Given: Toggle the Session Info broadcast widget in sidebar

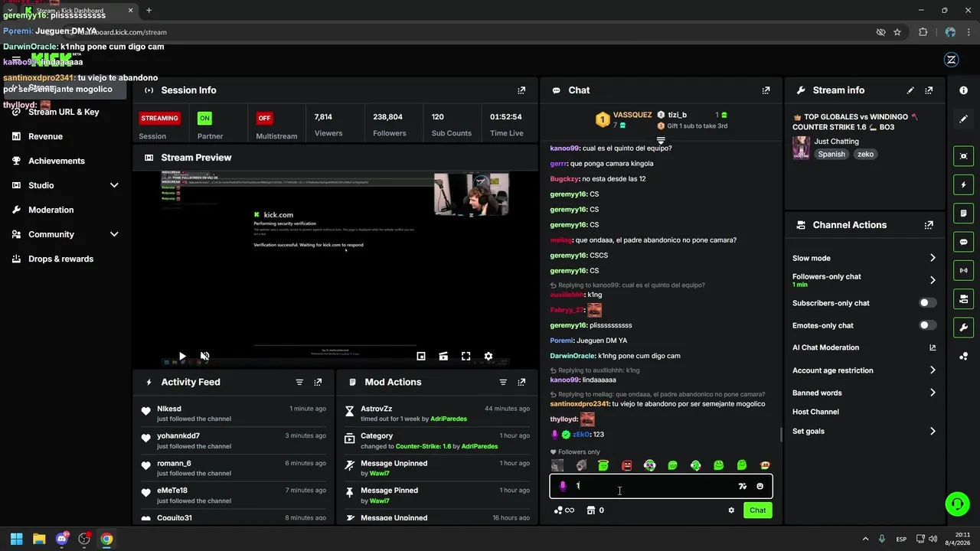Looking at the screenshot, I should click(963, 270).
